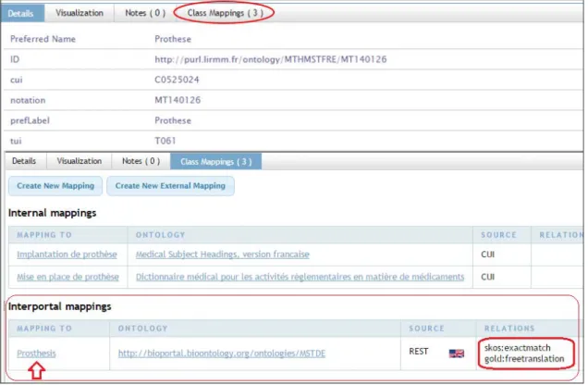Image resolution: width=588 pixels, height=385 pixels.
Task: Click the UK/US flag icon next to REST
Action: click(x=456, y=354)
